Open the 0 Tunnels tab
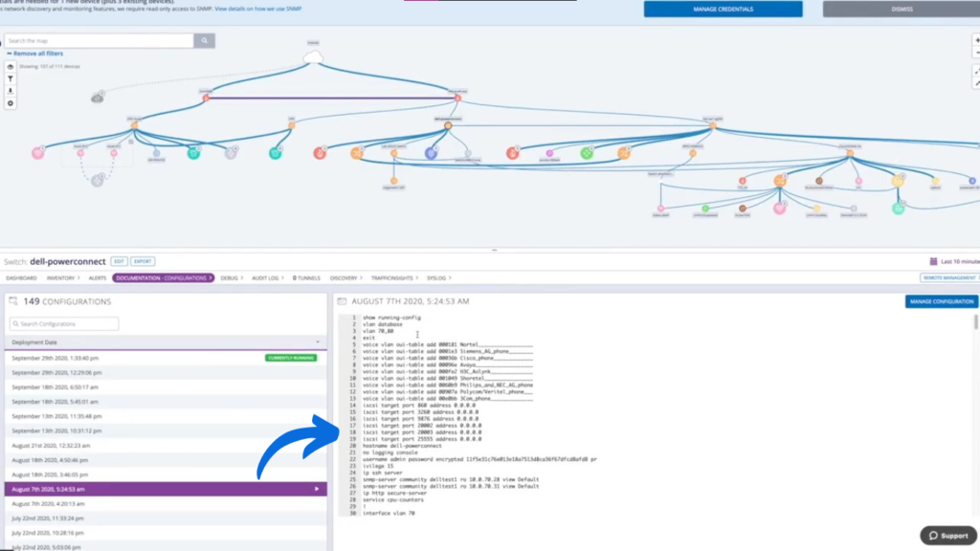Screen dimensions: 980x551 [306, 278]
